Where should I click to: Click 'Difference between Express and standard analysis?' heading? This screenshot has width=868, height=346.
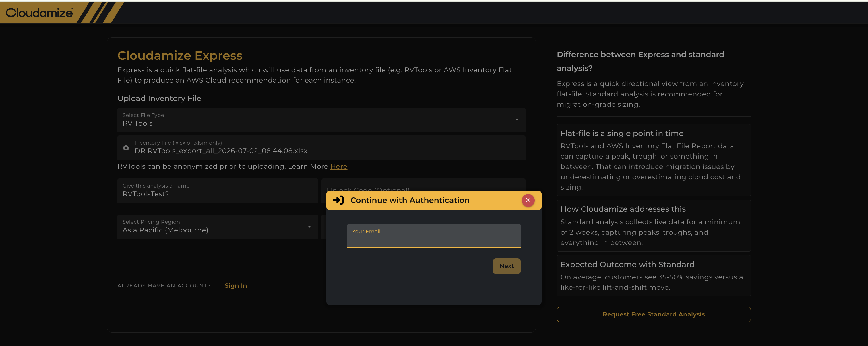pyautogui.click(x=640, y=61)
